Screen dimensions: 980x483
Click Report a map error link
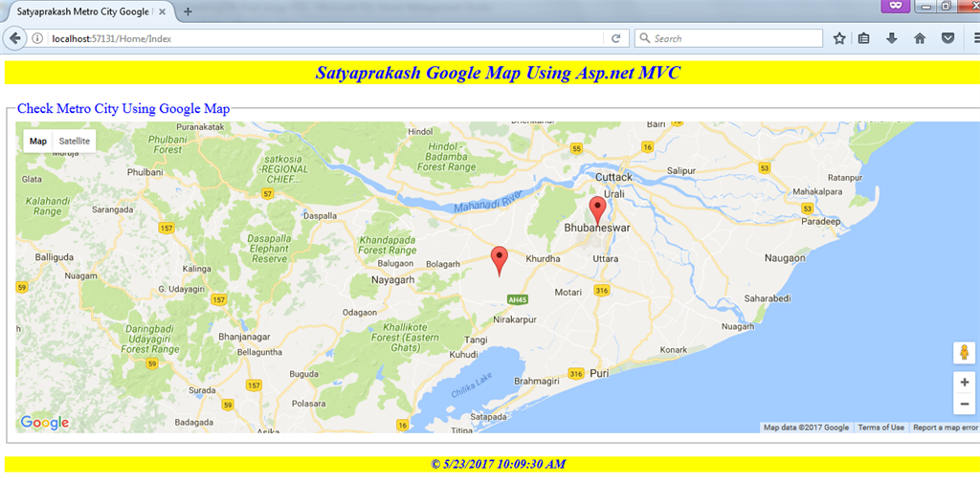coord(945,428)
